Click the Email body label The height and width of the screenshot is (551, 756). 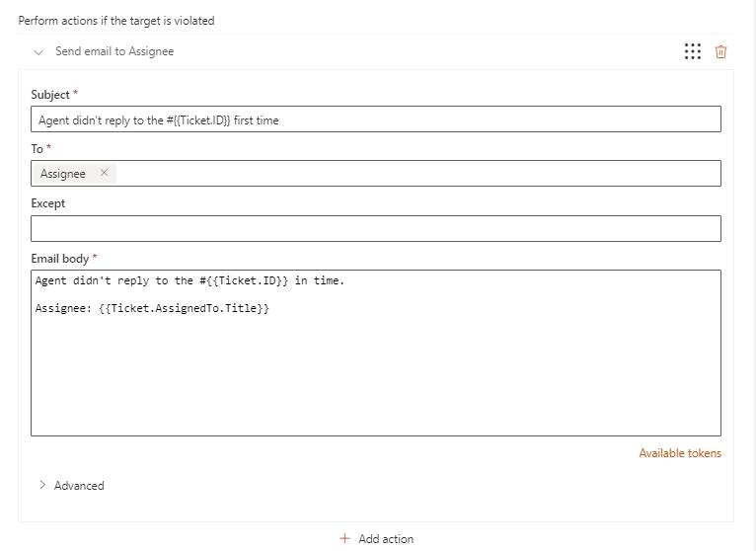point(60,259)
